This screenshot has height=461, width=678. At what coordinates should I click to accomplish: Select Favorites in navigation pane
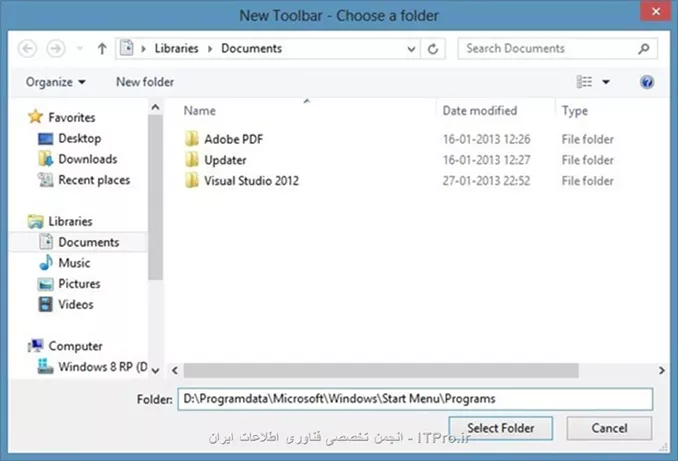(x=72, y=117)
